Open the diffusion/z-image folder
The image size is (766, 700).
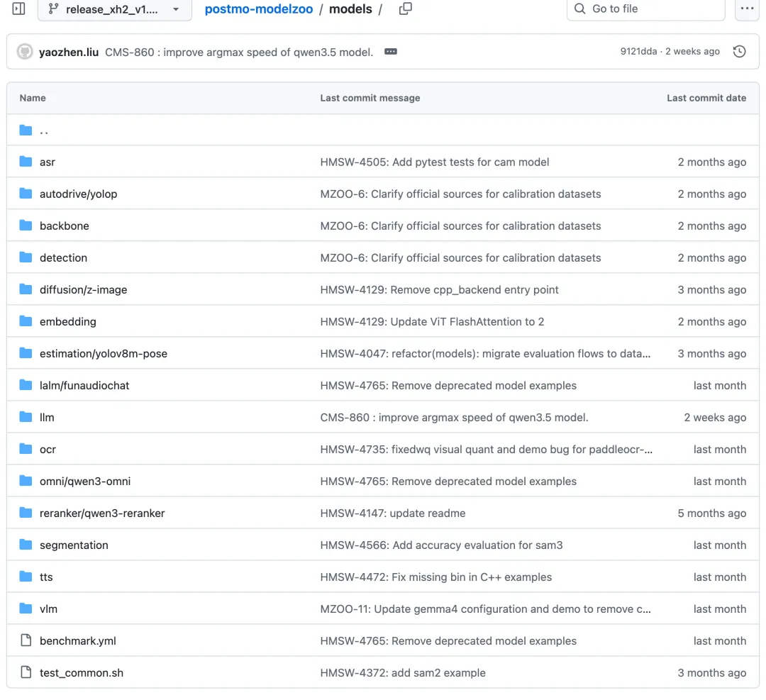pos(83,289)
